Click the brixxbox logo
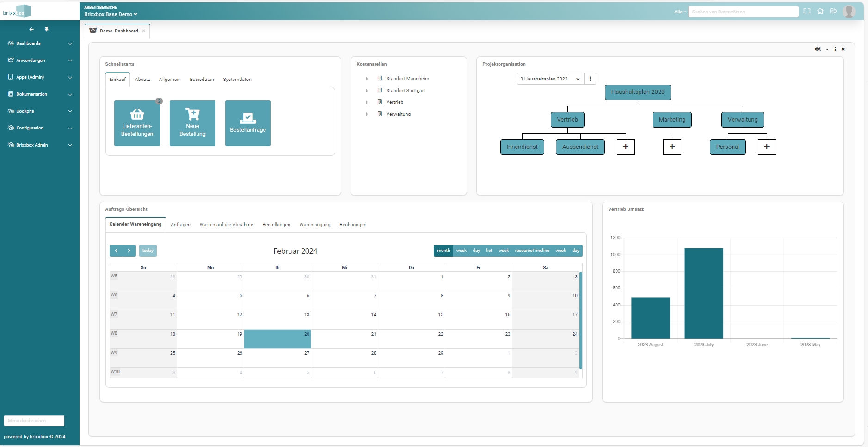The image size is (868, 447). point(17,11)
